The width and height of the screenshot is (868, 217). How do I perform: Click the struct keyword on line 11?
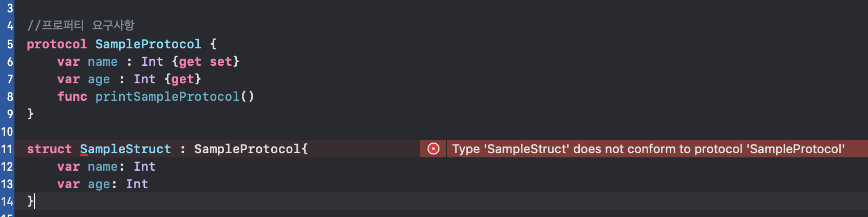click(x=49, y=149)
